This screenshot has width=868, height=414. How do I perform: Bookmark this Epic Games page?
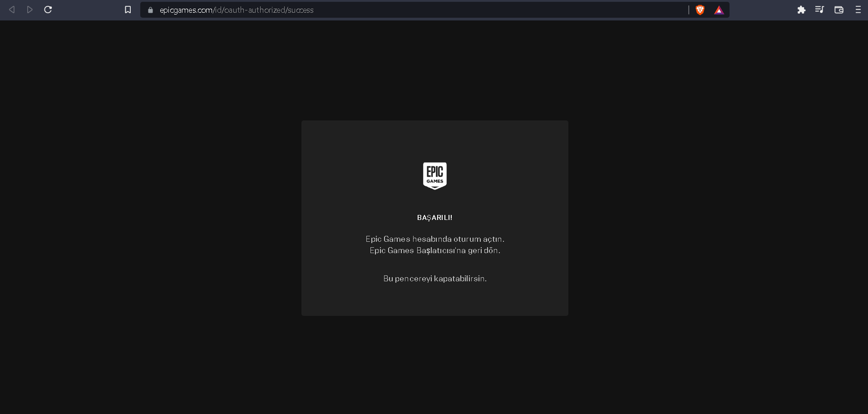(128, 10)
